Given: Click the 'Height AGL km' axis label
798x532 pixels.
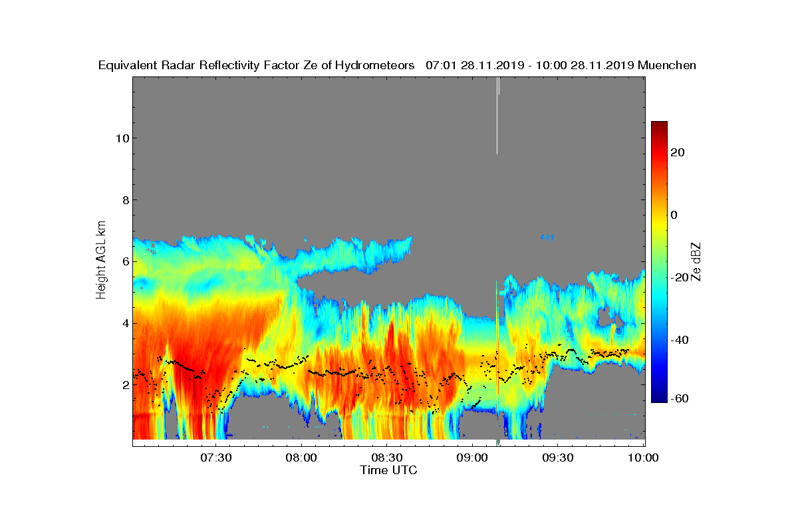Looking at the screenshot, I should point(101,260).
